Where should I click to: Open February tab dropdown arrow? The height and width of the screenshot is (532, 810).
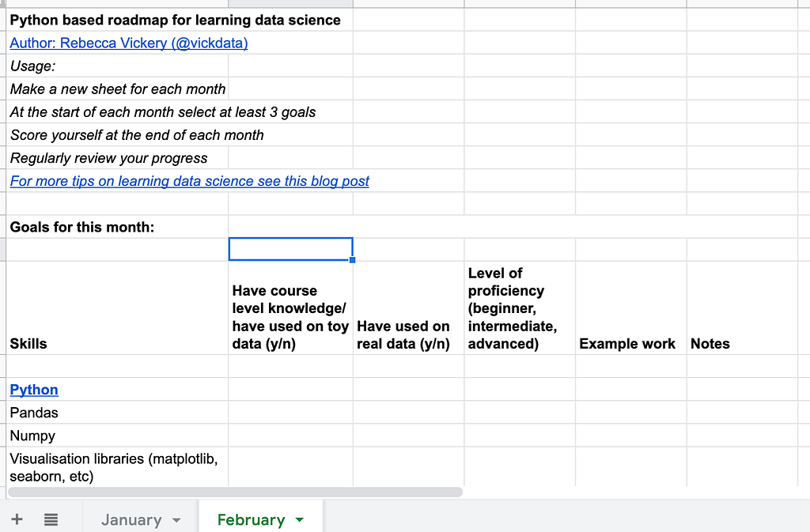click(300, 519)
